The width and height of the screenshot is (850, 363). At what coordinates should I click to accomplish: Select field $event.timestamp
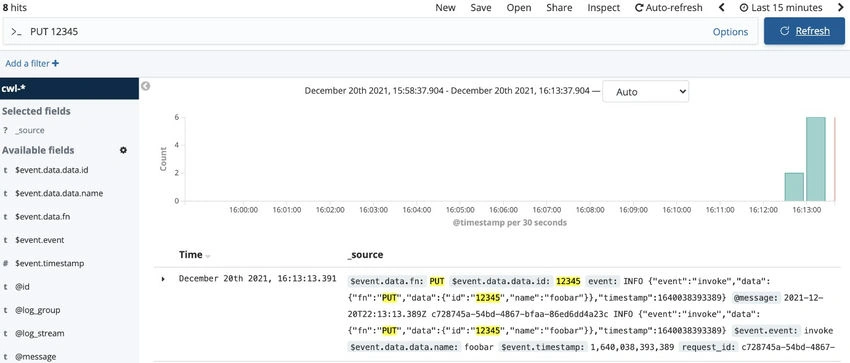click(x=49, y=263)
